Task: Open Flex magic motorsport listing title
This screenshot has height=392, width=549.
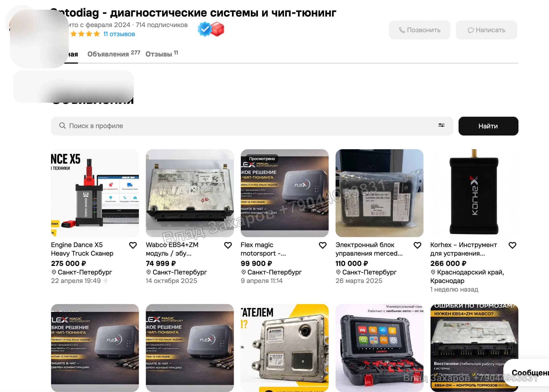Action: tap(263, 249)
